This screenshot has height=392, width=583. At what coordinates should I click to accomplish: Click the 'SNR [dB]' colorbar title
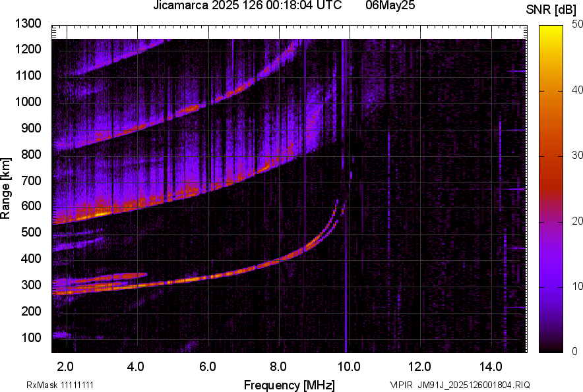(x=551, y=10)
